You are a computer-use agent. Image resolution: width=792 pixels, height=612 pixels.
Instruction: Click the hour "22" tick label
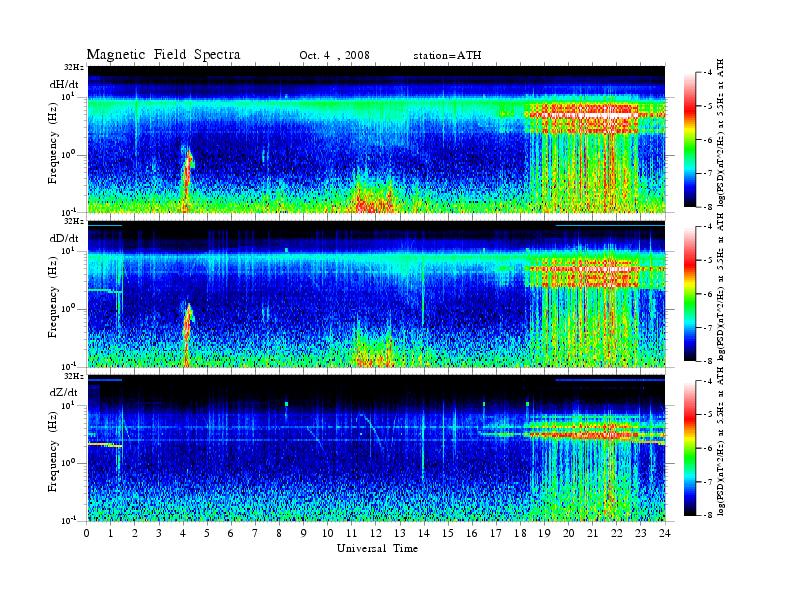(617, 534)
